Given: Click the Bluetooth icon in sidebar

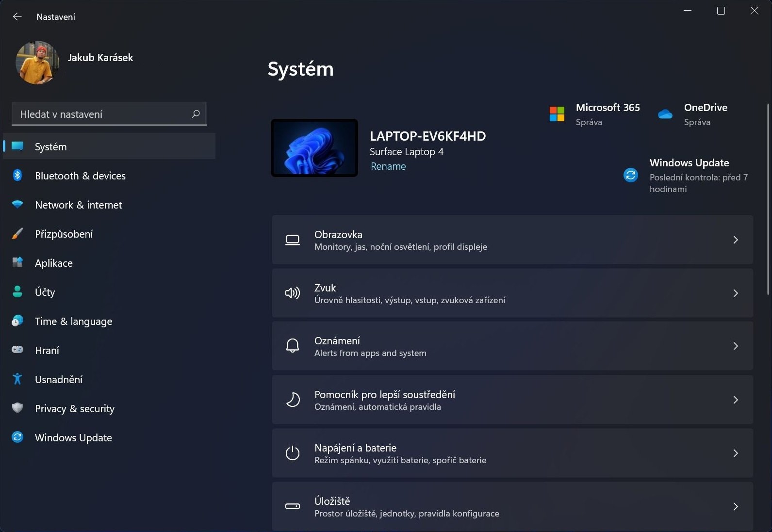Looking at the screenshot, I should click(17, 175).
